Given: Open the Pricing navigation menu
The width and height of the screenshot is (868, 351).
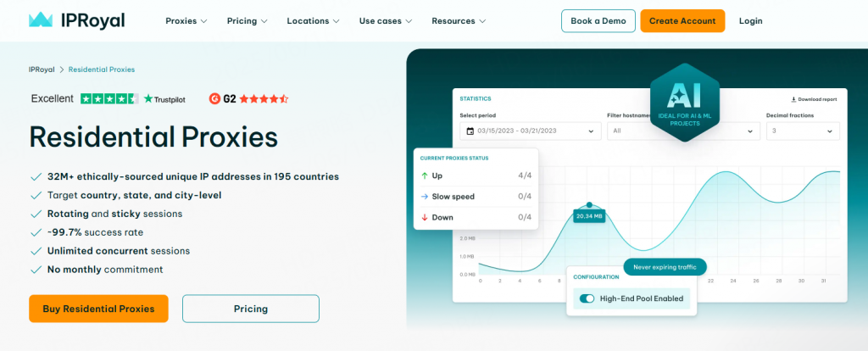Looking at the screenshot, I should pos(247,21).
